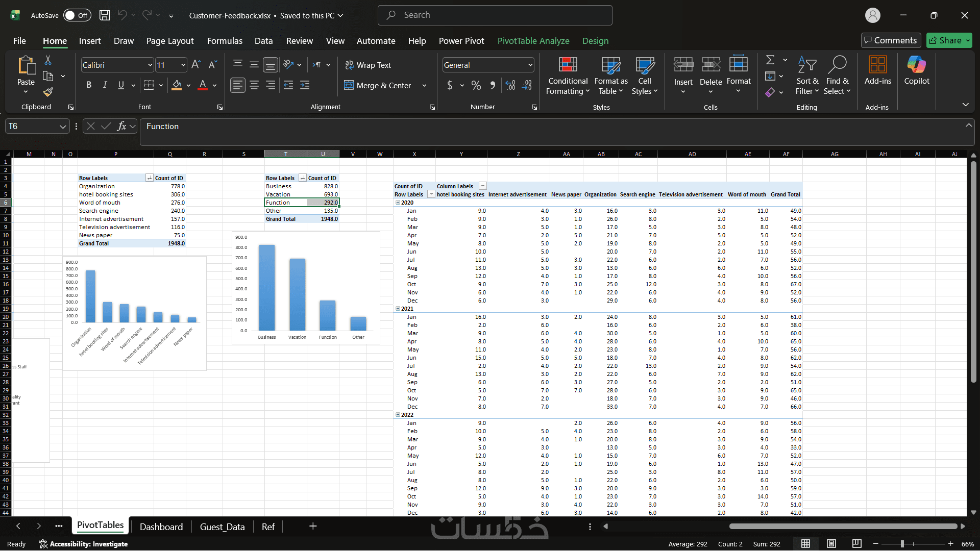The width and height of the screenshot is (980, 551).
Task: Click the AutoSum sigma icon
Action: [x=770, y=60]
